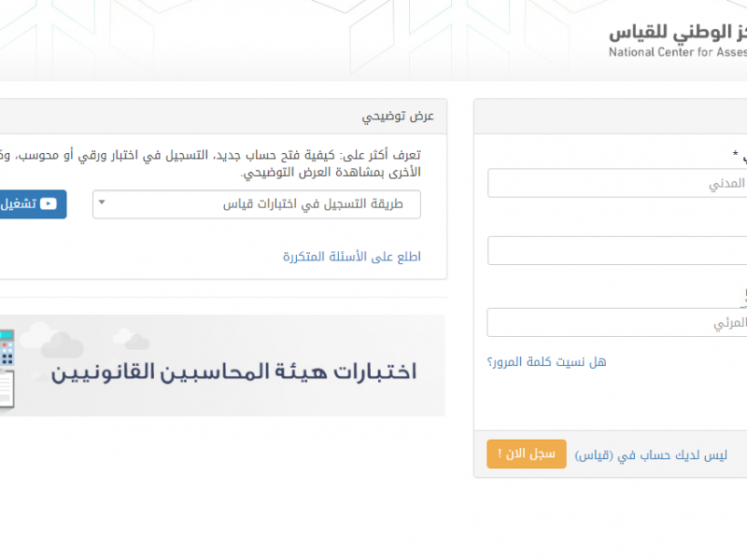Image resolution: width=747 pixels, height=560 pixels.
Task: Click the عرض توضيحي panel header
Action: click(x=223, y=116)
